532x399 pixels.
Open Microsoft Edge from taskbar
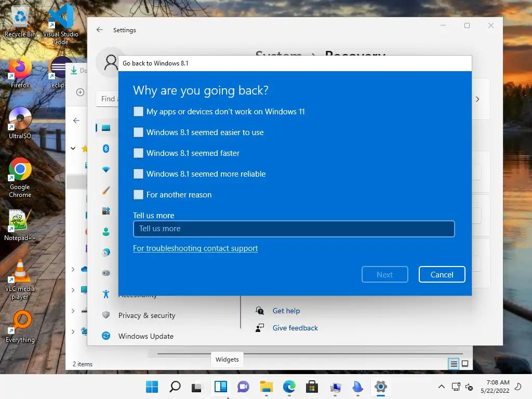pyautogui.click(x=289, y=387)
